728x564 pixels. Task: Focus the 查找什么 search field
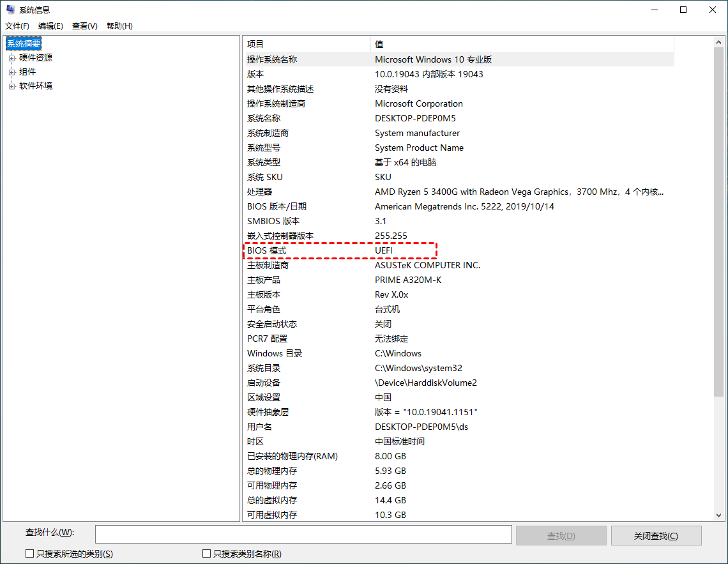[x=303, y=534]
